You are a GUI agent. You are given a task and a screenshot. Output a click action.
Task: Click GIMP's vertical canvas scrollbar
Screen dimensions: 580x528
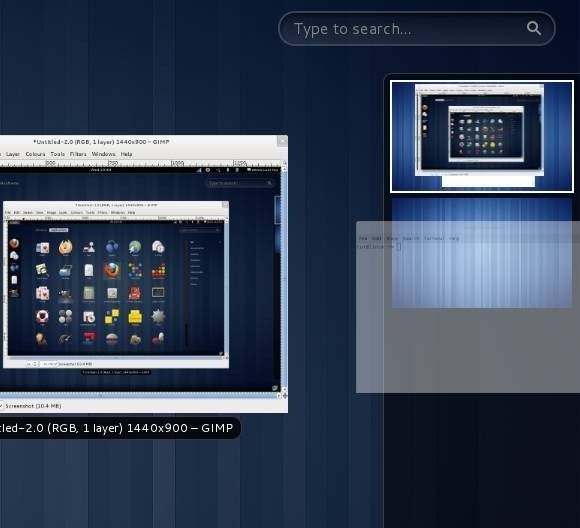coord(284,279)
